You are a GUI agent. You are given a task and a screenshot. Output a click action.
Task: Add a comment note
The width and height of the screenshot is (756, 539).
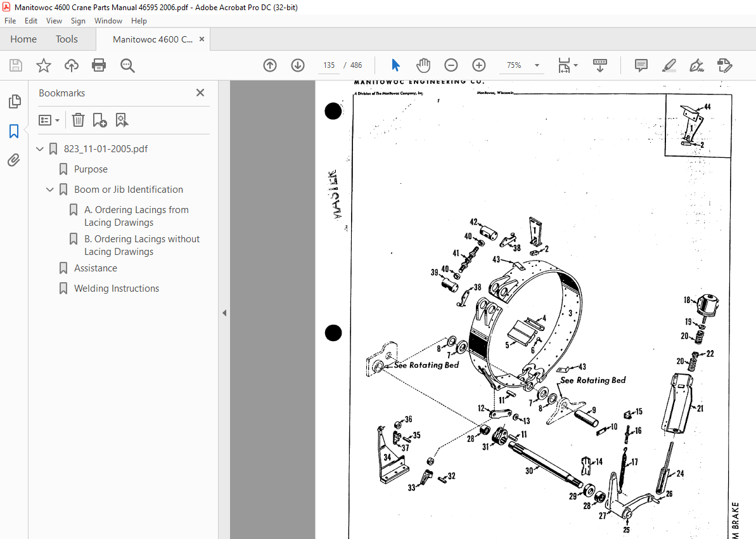tap(641, 65)
